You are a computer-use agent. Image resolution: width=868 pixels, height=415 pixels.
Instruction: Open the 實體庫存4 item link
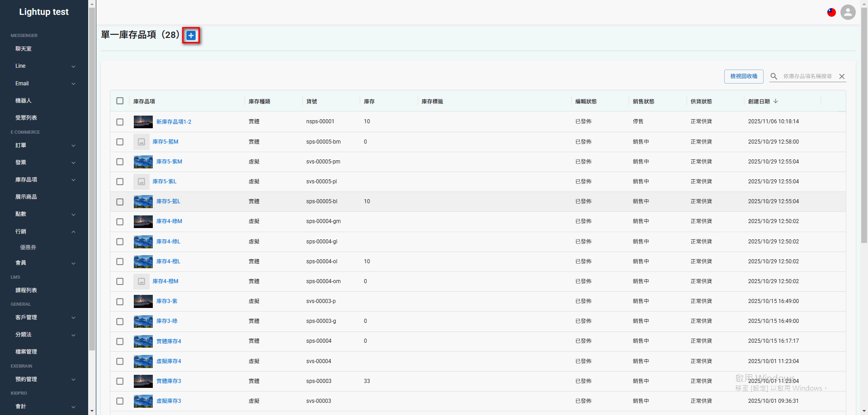(169, 341)
